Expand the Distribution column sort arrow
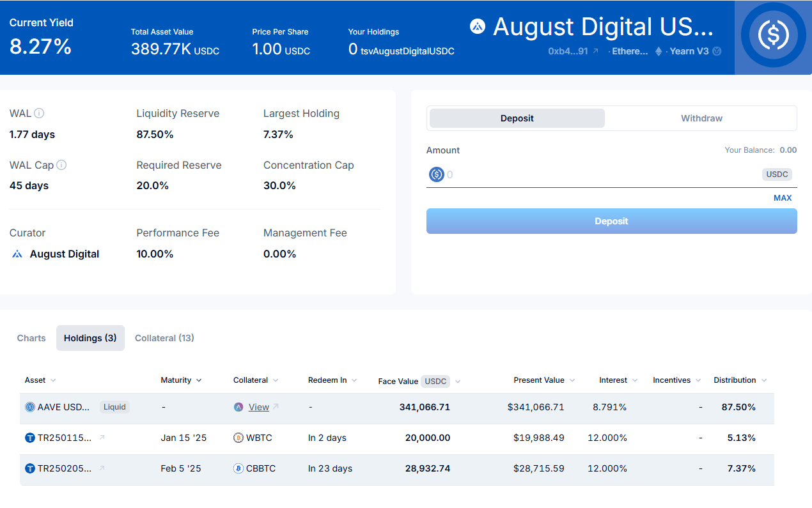Screen dimensions: 812x508 pos(763,380)
